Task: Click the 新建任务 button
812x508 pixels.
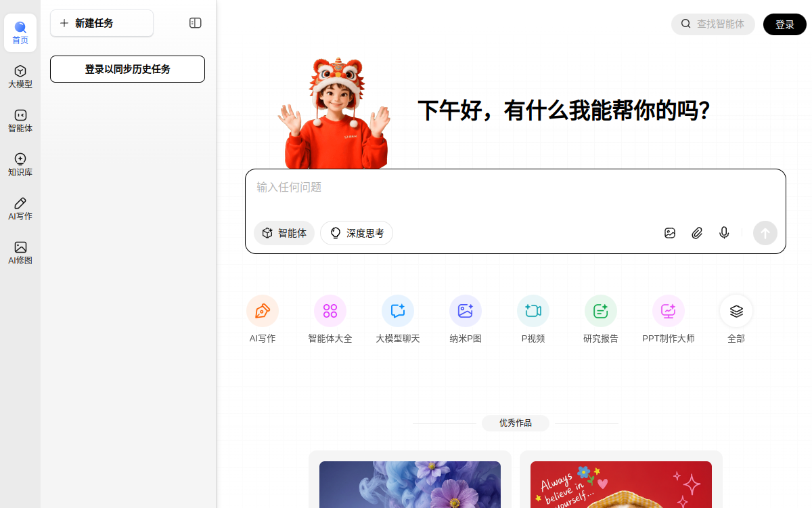Action: [101, 23]
